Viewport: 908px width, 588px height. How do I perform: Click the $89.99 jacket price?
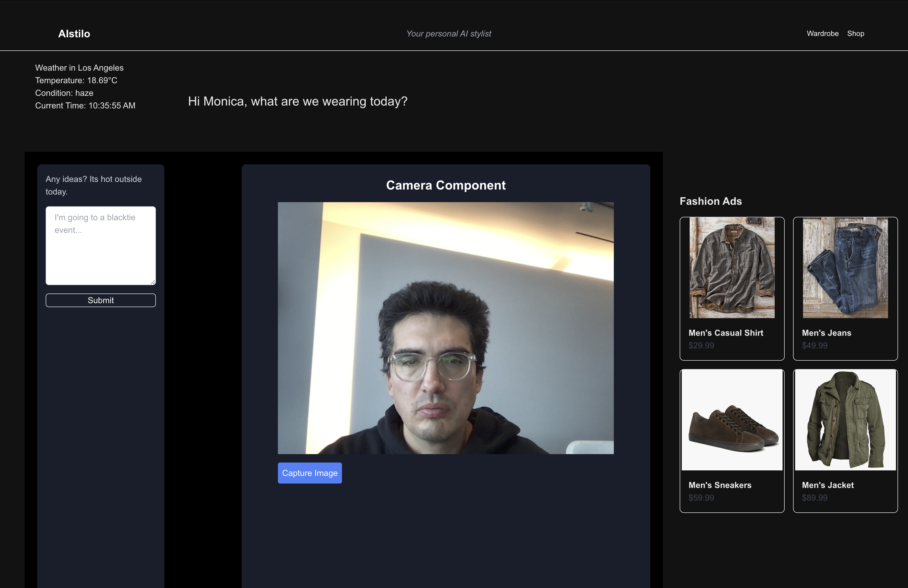(814, 497)
